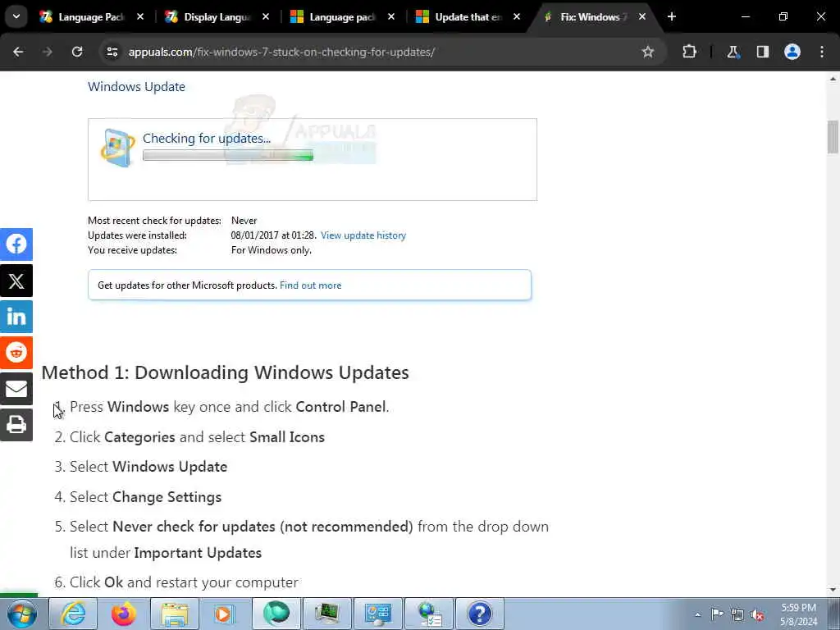Launch Firefox from the taskbar
Image resolution: width=840 pixels, height=630 pixels.
click(124, 614)
